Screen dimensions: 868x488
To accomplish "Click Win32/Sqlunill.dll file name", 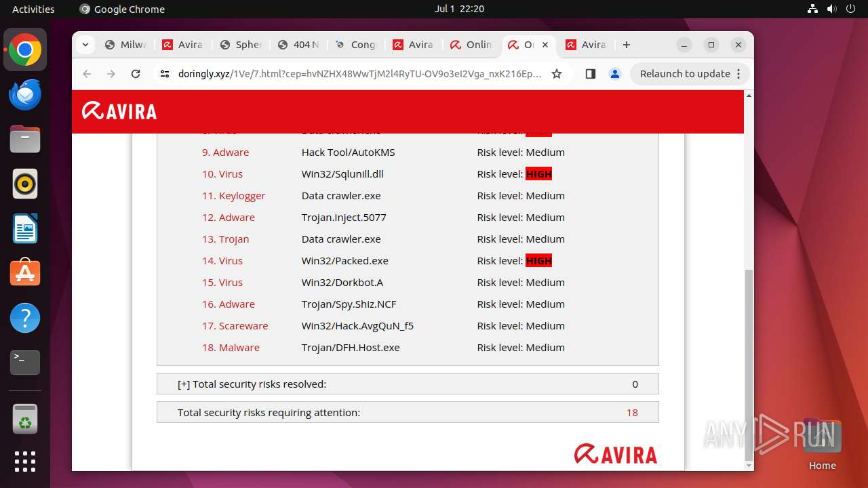I will 342,174.
